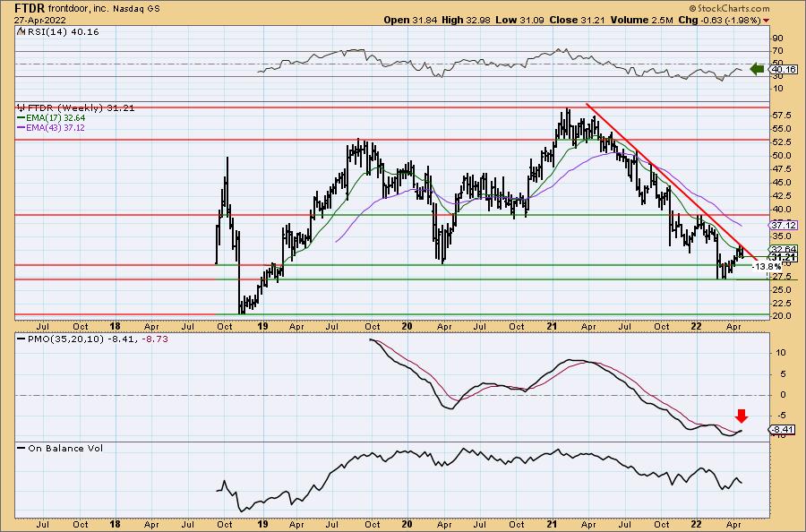Screen dimensions: 806x532
Task: Click year label 19 under the On Balance Vol panel
Action: coord(262,524)
